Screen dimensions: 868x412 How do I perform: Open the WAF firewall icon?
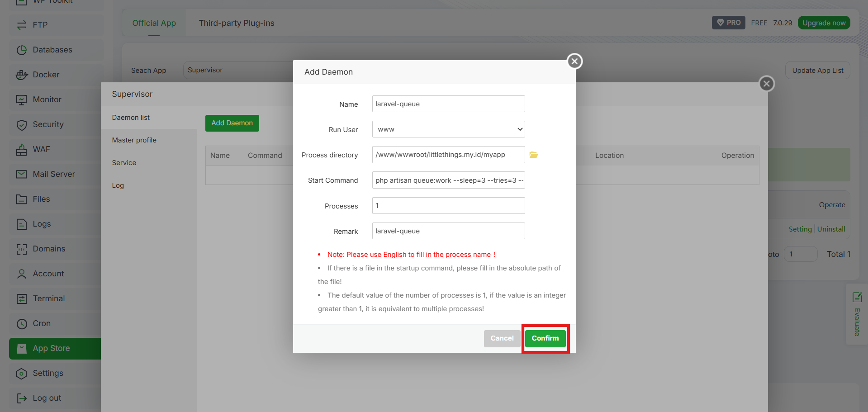coord(21,149)
